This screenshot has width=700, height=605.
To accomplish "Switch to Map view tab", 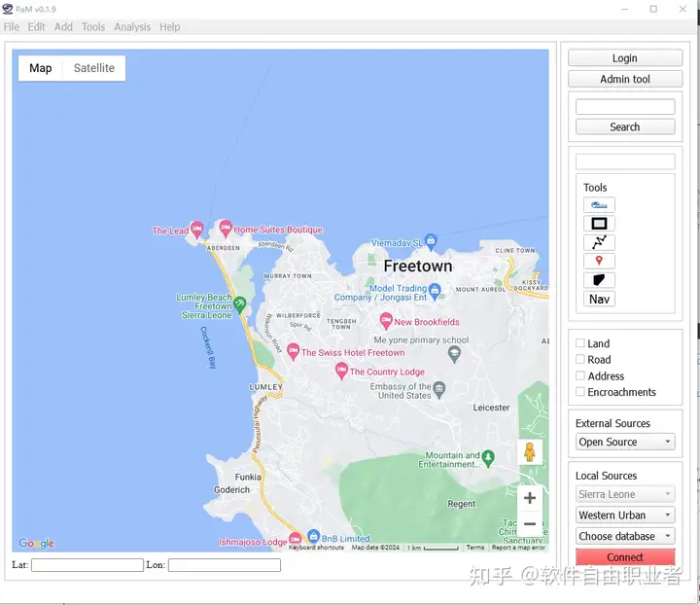I will (x=41, y=68).
